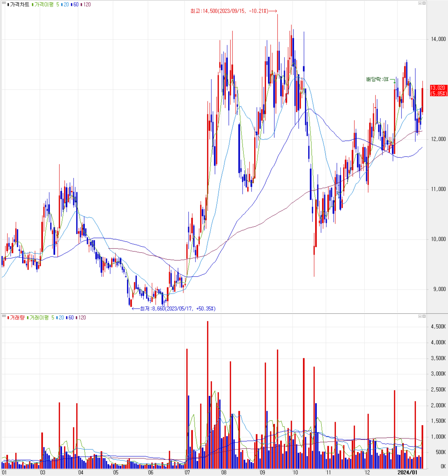The image size is (448, 476).
Task: Click the 3,500K volume axis label
Action: [x=438, y=358]
